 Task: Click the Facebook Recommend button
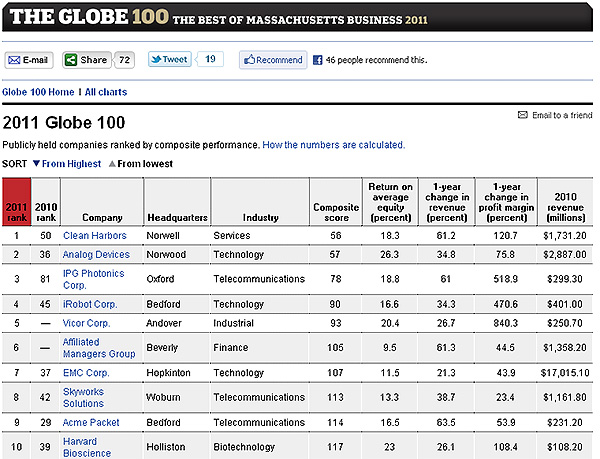[272, 60]
